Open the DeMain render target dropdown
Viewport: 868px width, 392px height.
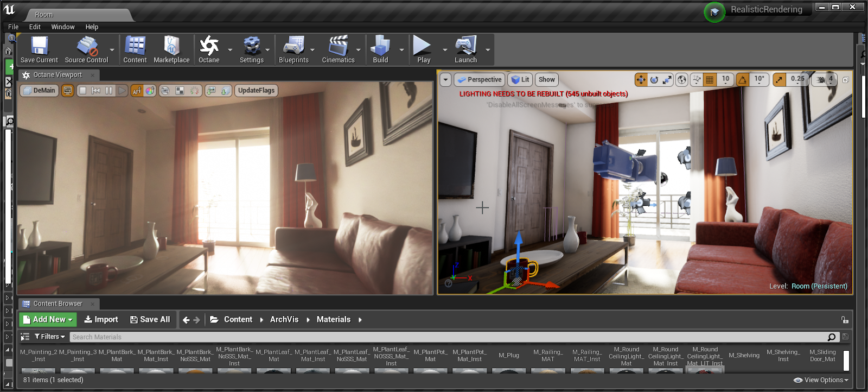pos(40,91)
